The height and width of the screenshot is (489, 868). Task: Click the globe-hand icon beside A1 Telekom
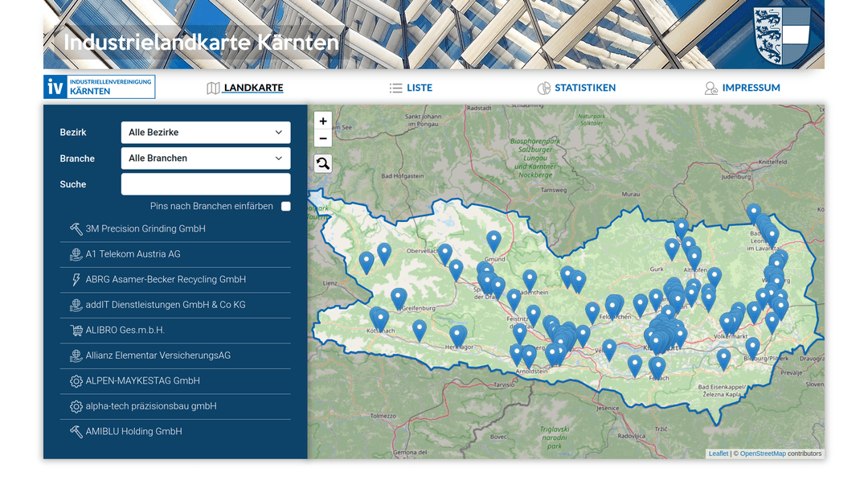click(x=76, y=254)
